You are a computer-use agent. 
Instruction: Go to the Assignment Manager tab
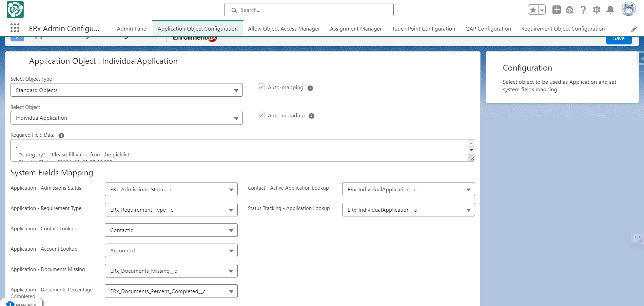tap(356, 29)
